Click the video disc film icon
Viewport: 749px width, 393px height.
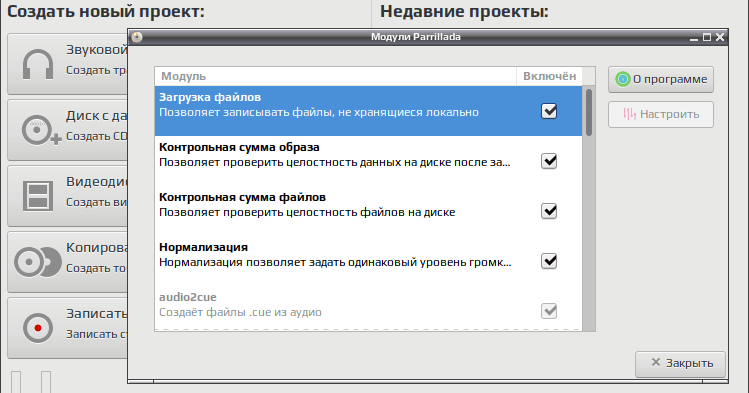(x=38, y=196)
